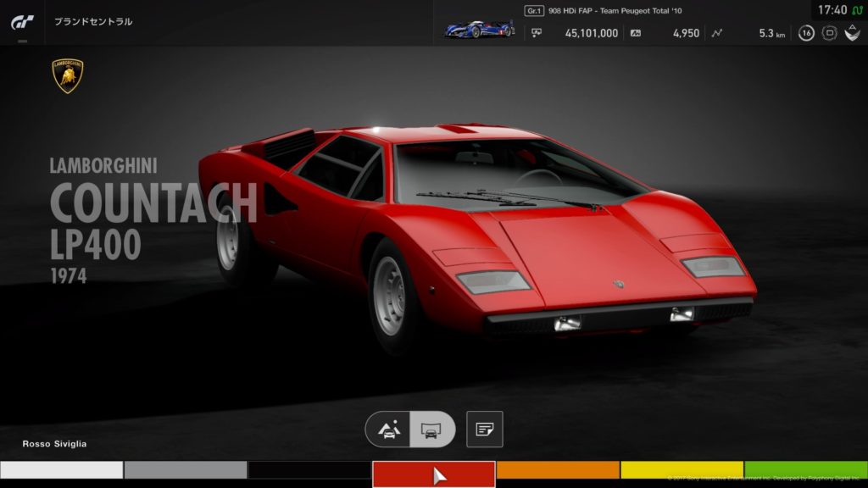The width and height of the screenshot is (868, 488).
Task: Open the car description details button
Action: click(x=484, y=430)
